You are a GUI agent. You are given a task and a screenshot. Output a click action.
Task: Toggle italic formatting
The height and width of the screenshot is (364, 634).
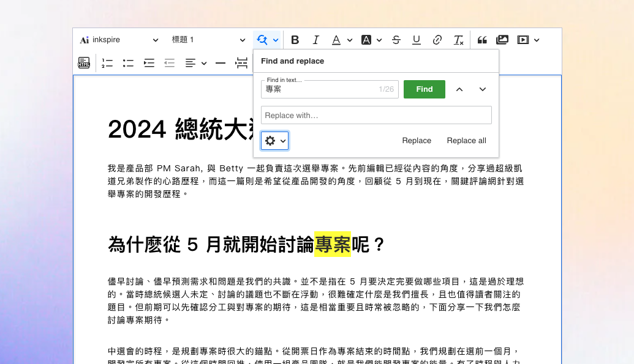click(x=316, y=40)
